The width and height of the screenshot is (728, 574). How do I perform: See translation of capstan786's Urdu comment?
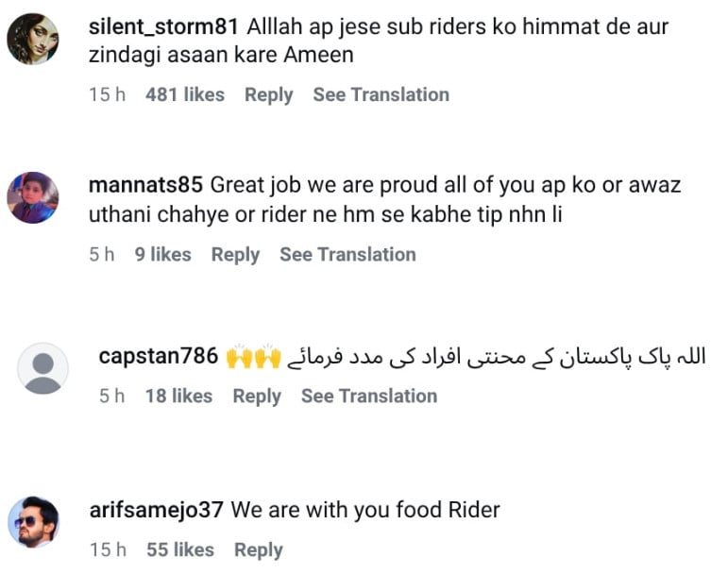369,397
